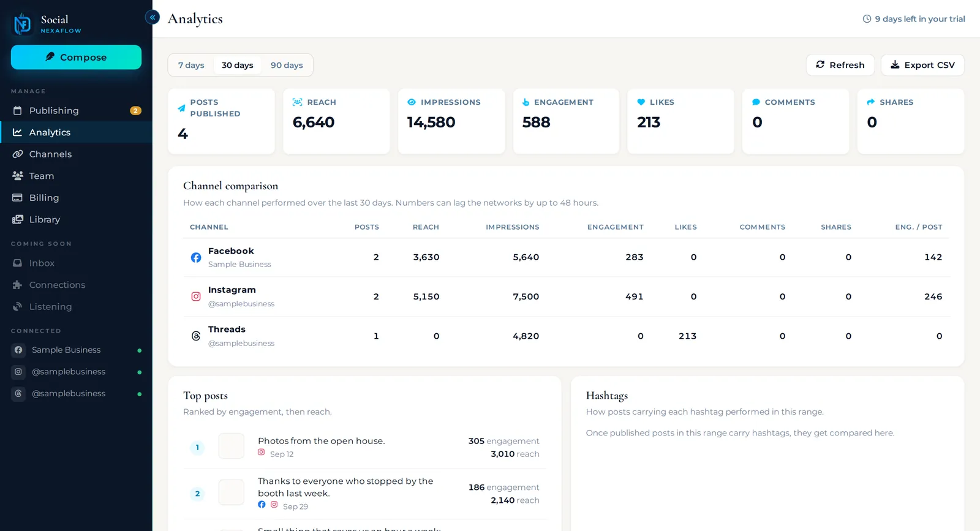Image resolution: width=980 pixels, height=531 pixels.
Task: Click the Listening satellite icon
Action: tap(18, 306)
